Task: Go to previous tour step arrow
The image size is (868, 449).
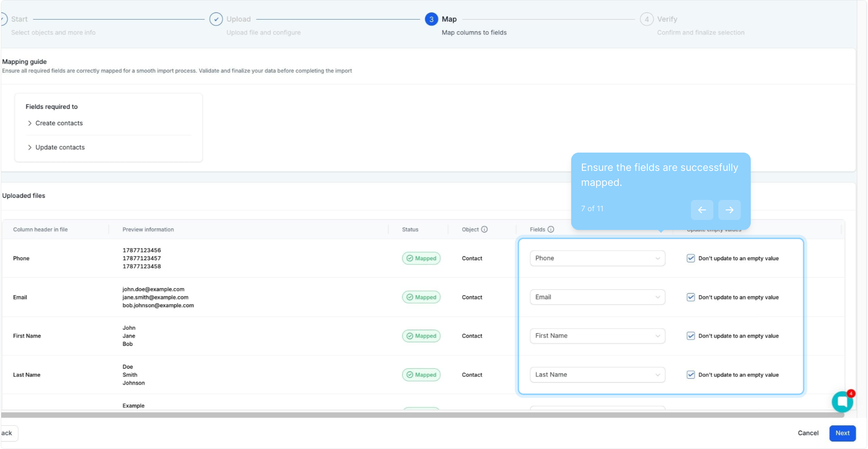Action: click(702, 210)
